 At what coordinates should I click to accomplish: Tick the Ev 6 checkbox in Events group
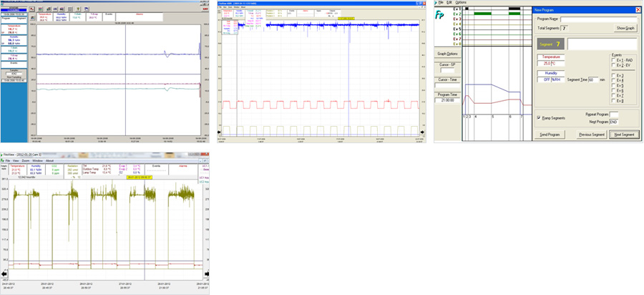(613, 90)
